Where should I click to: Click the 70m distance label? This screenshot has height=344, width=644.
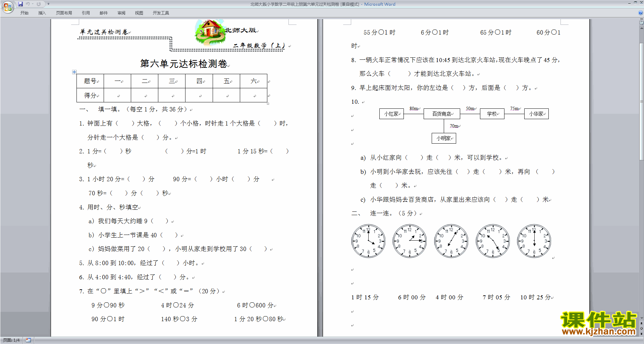(x=454, y=126)
